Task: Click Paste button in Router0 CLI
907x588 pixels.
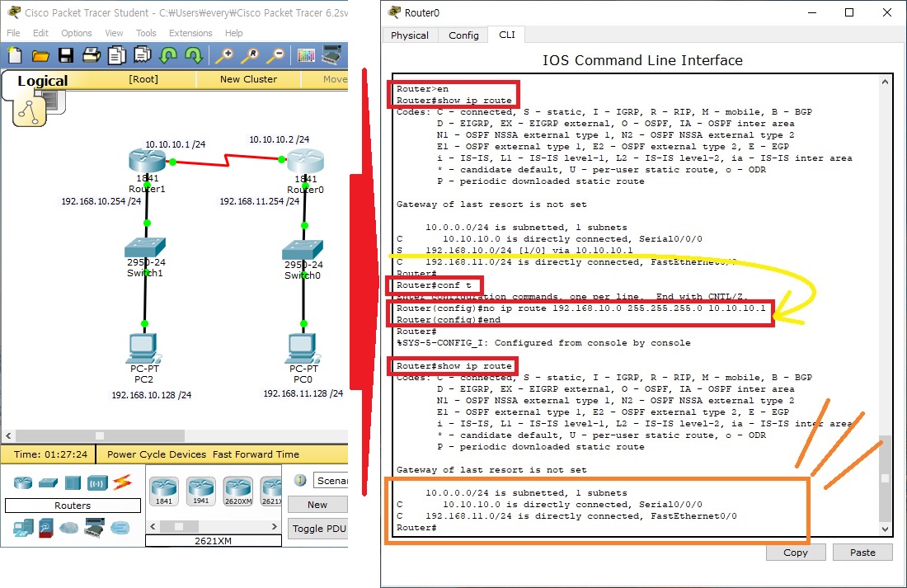Action: (x=862, y=553)
